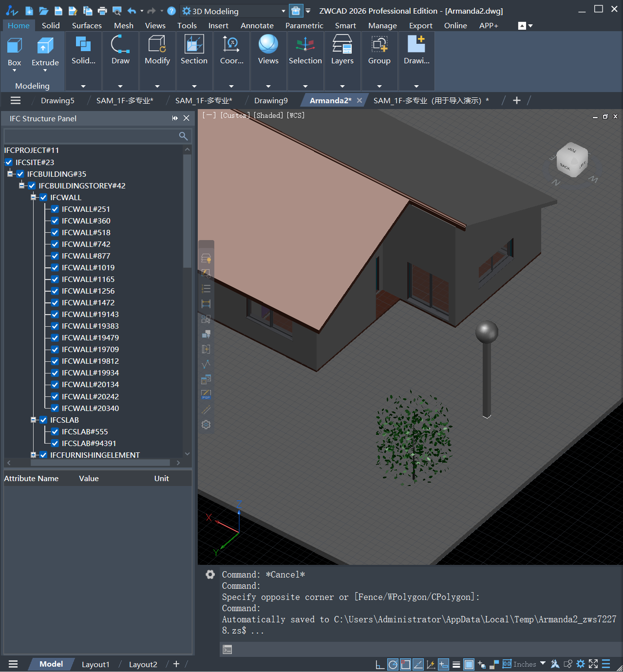Click the Group ribbon icon
This screenshot has width=623, height=672.
pos(379,45)
